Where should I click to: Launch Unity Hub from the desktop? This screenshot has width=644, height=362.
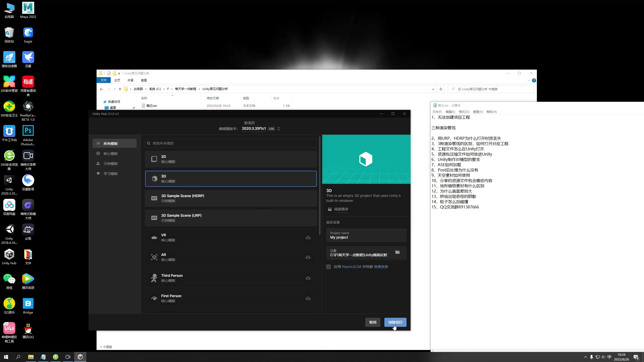[x=9, y=255]
